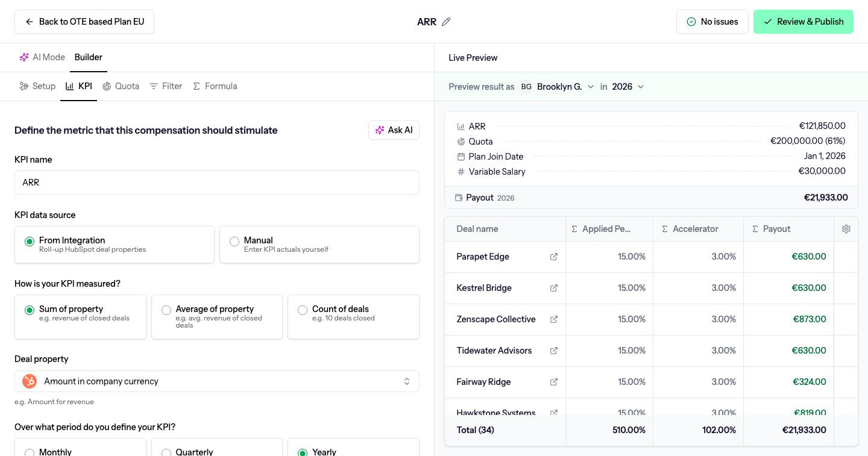The width and height of the screenshot is (868, 456).
Task: Click the Review & Publish button
Action: point(804,22)
